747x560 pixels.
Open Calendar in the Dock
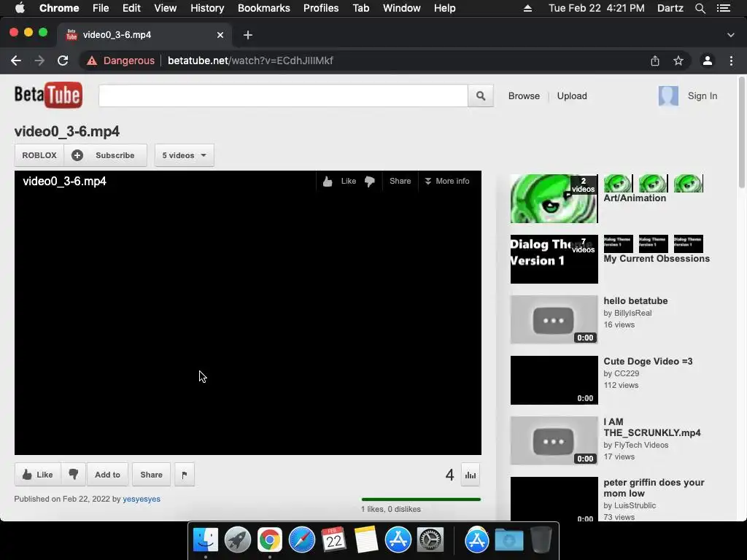click(333, 540)
